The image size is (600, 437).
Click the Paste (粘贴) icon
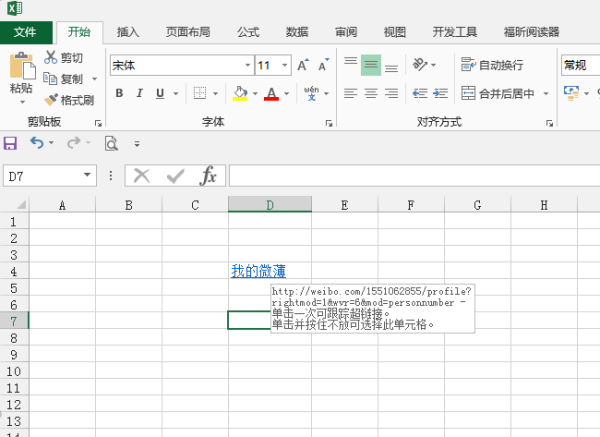tap(21, 67)
